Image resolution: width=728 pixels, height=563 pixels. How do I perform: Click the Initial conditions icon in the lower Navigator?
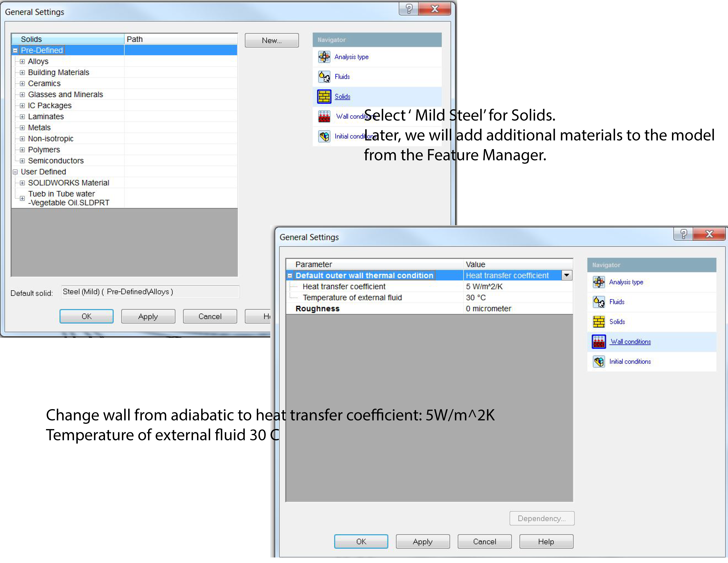tap(599, 361)
